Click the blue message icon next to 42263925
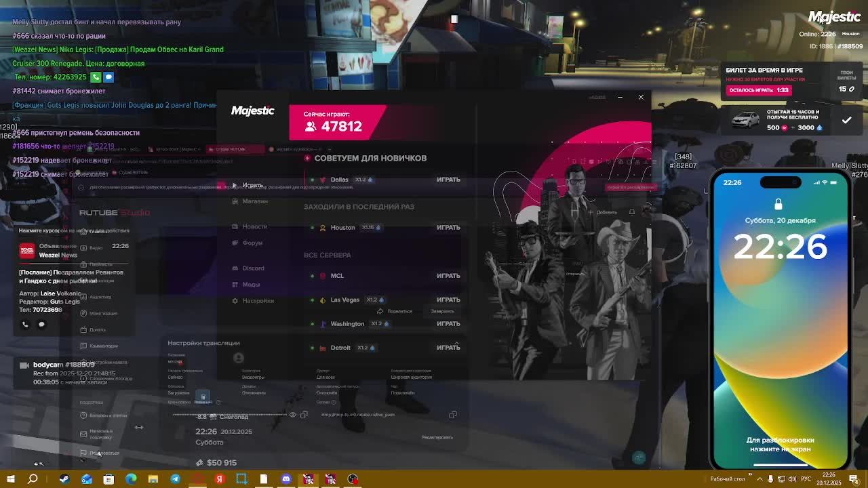 click(x=108, y=77)
